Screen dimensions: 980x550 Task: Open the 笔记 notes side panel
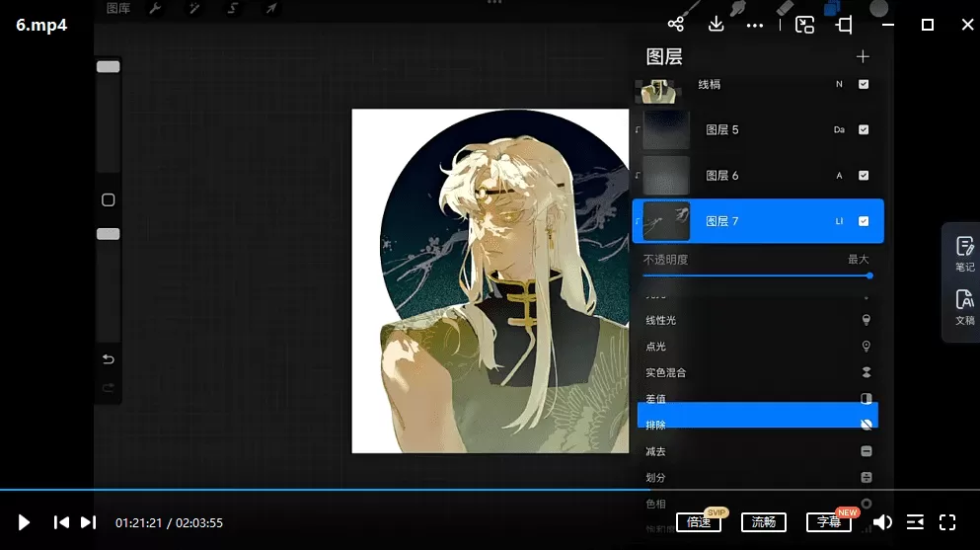pos(964,254)
